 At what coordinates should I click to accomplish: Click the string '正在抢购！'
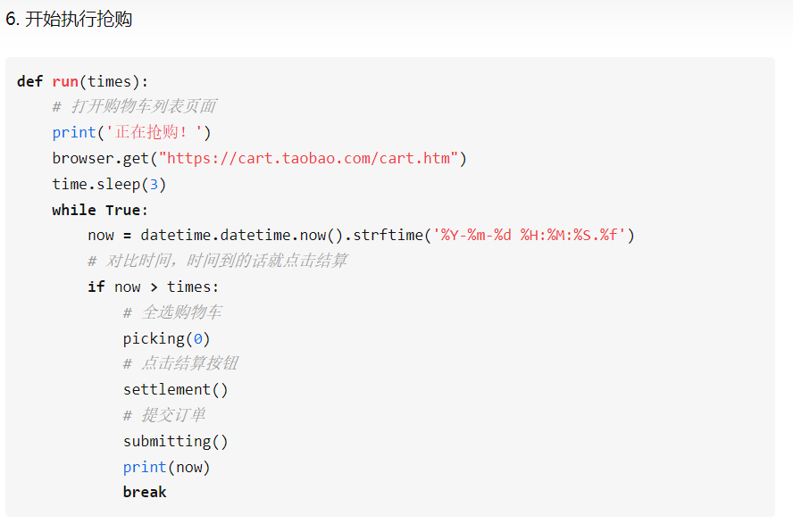coord(154,132)
